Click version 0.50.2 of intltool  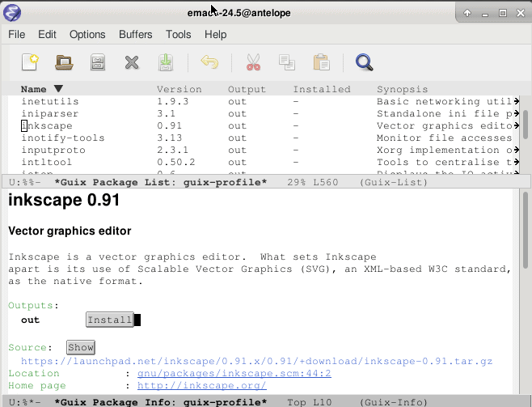[x=176, y=163]
